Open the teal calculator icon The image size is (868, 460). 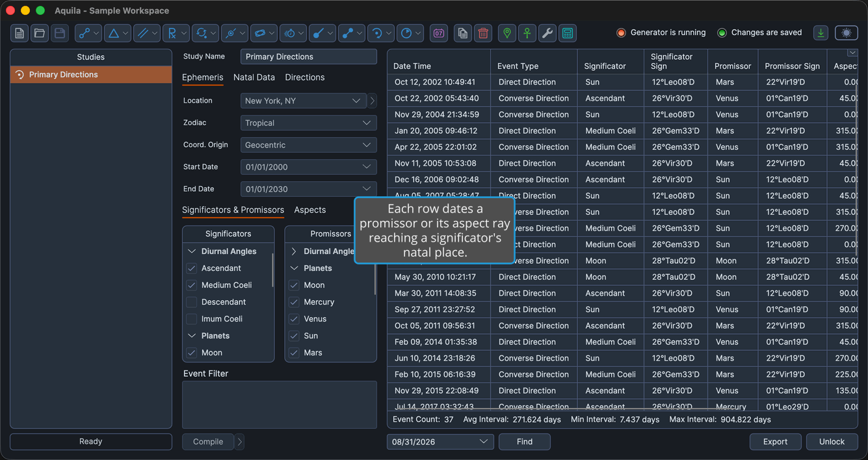pyautogui.click(x=568, y=33)
